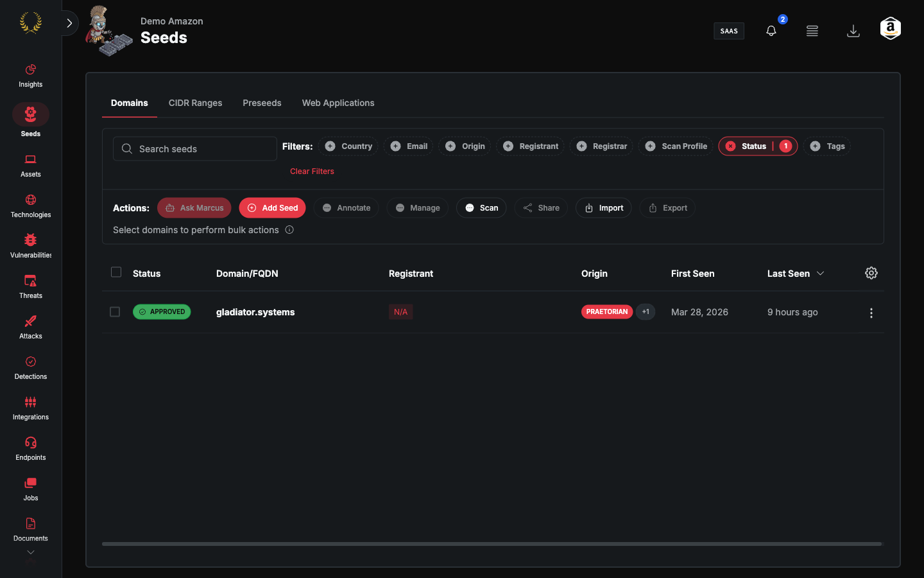Open Attacks in the sidebar
Screen dimensions: 924x578
tap(30, 328)
